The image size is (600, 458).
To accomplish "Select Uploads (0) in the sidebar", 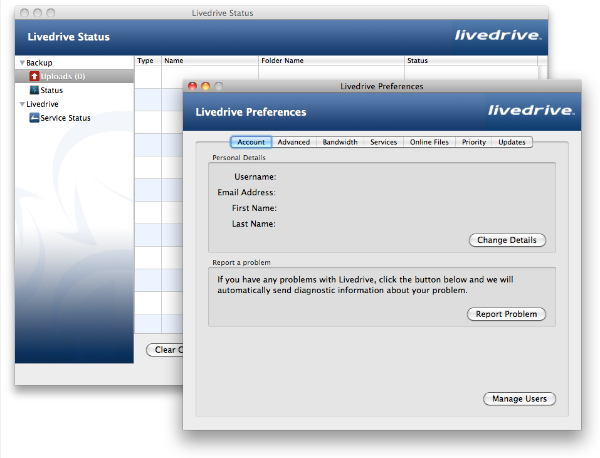I will [x=74, y=76].
